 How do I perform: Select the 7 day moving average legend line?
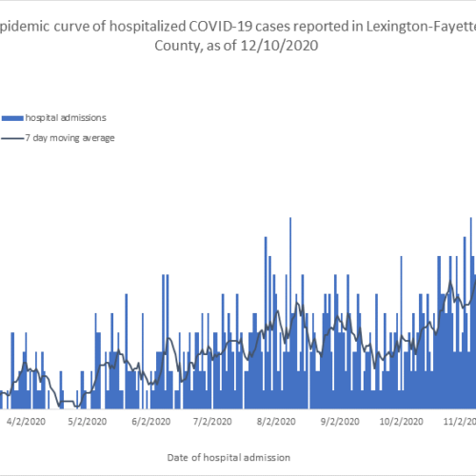click(x=12, y=138)
